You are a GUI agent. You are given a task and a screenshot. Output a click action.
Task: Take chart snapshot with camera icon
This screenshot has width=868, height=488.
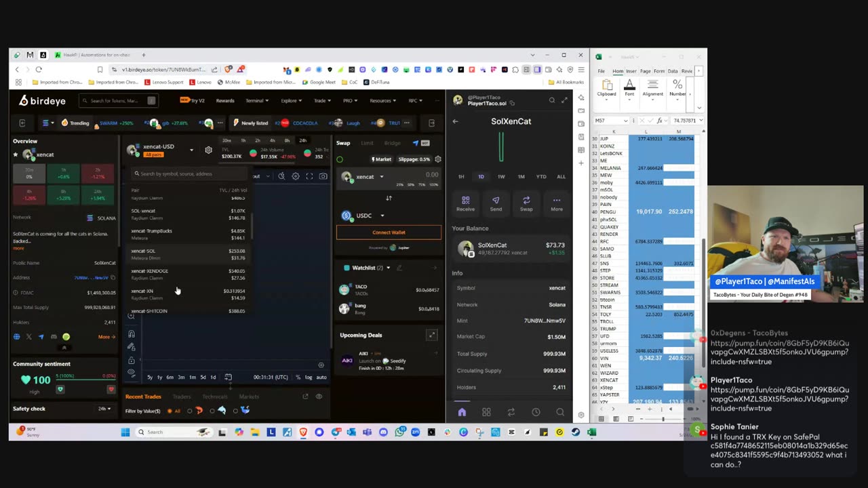pos(323,176)
